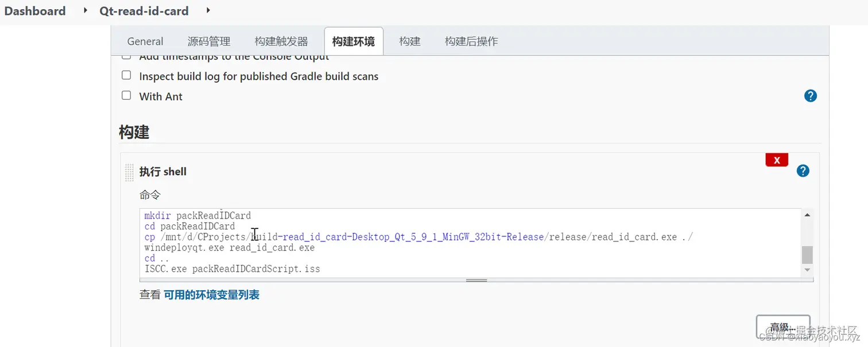Click scroll up arrow of command box
The image size is (868, 347).
click(x=807, y=215)
